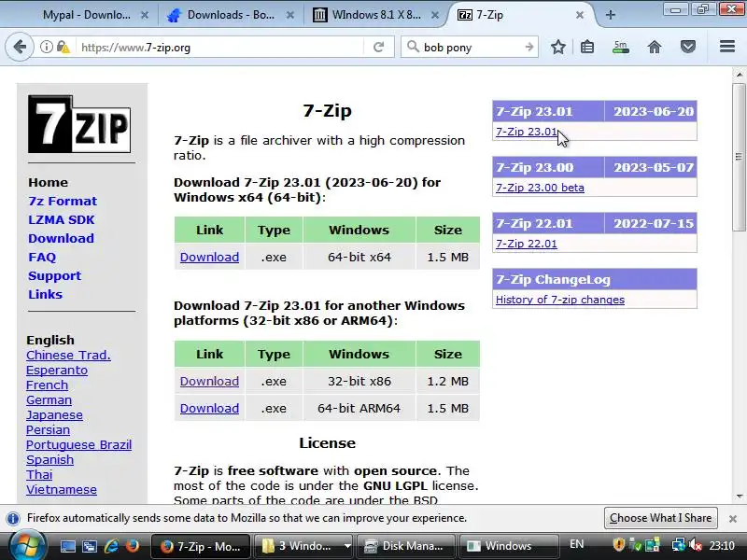This screenshot has height=560, width=747.
Task: Click Choose What I Share button
Action: [x=661, y=518]
